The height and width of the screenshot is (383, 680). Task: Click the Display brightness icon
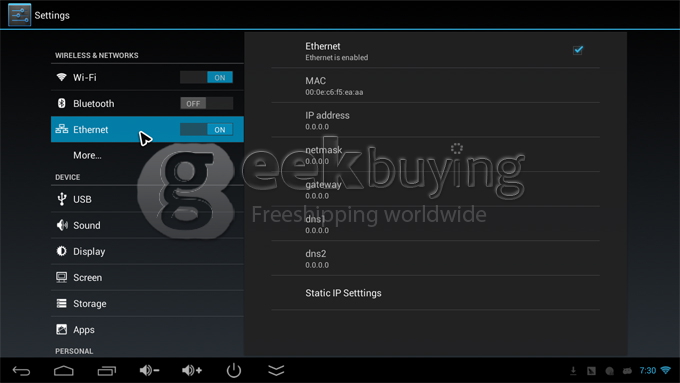pos(62,251)
